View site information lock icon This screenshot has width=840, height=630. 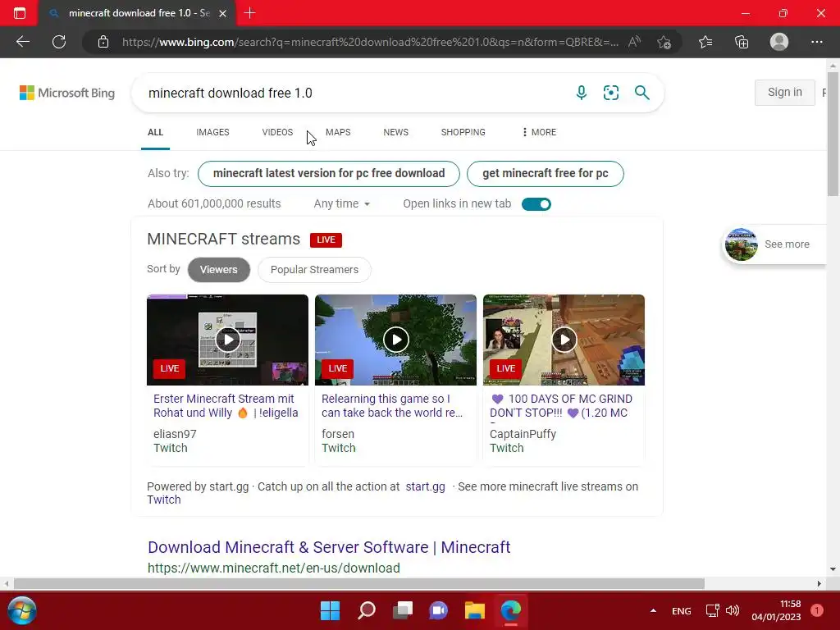click(103, 42)
